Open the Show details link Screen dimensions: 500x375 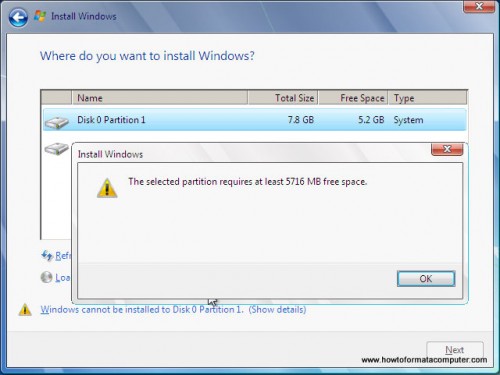pyautogui.click(x=277, y=310)
